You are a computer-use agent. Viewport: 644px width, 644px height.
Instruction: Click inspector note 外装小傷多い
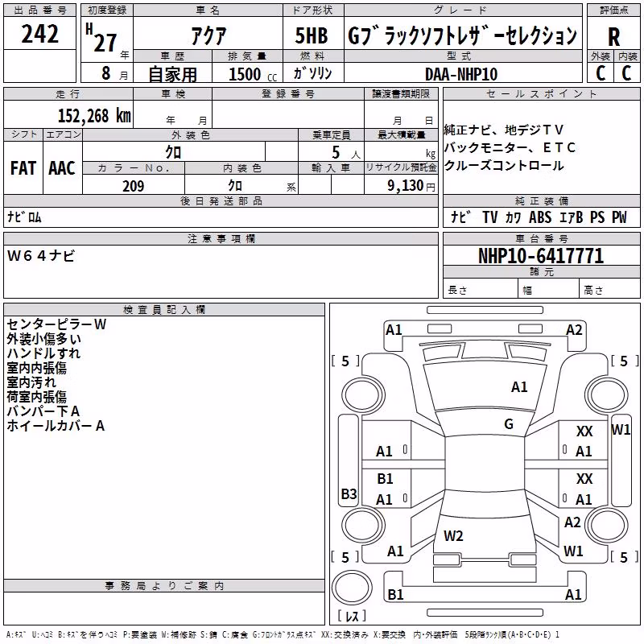pos(43,339)
